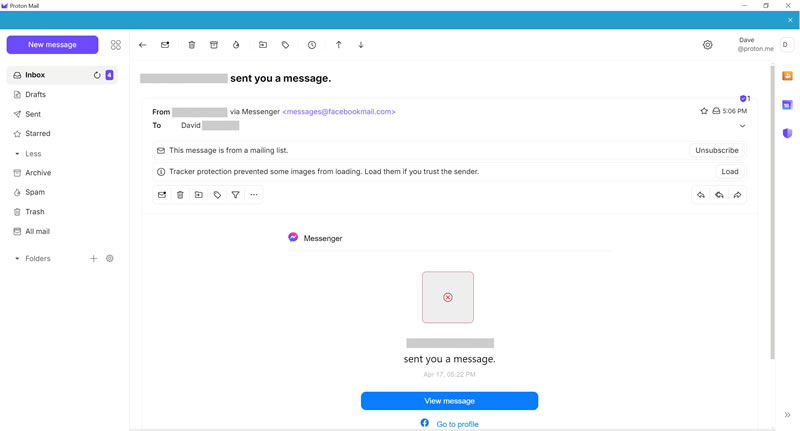Compose with the New message button
This screenshot has height=431, width=800.
click(52, 45)
